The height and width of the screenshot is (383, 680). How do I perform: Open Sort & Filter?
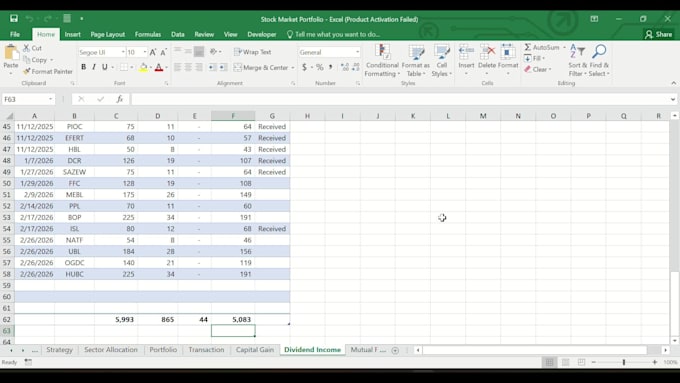click(578, 61)
